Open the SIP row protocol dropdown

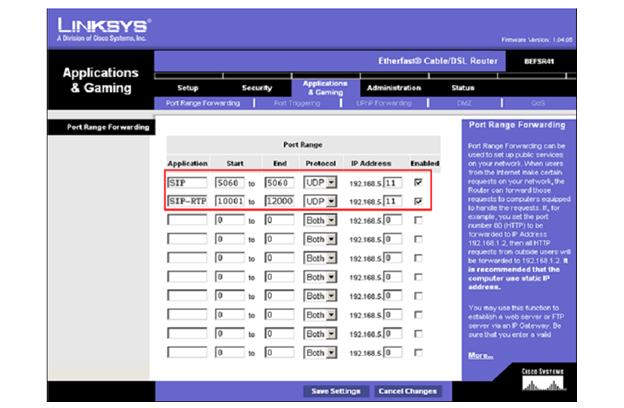[320, 183]
